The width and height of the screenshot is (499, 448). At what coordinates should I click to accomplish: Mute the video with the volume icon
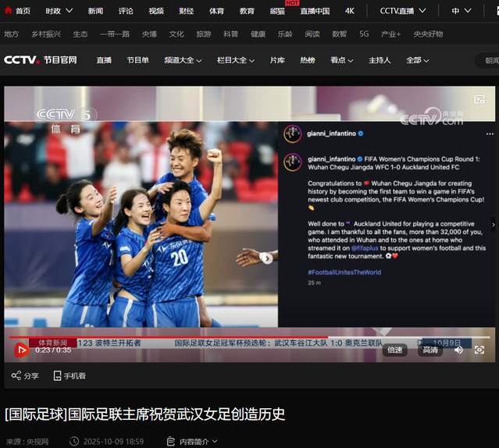click(x=458, y=350)
